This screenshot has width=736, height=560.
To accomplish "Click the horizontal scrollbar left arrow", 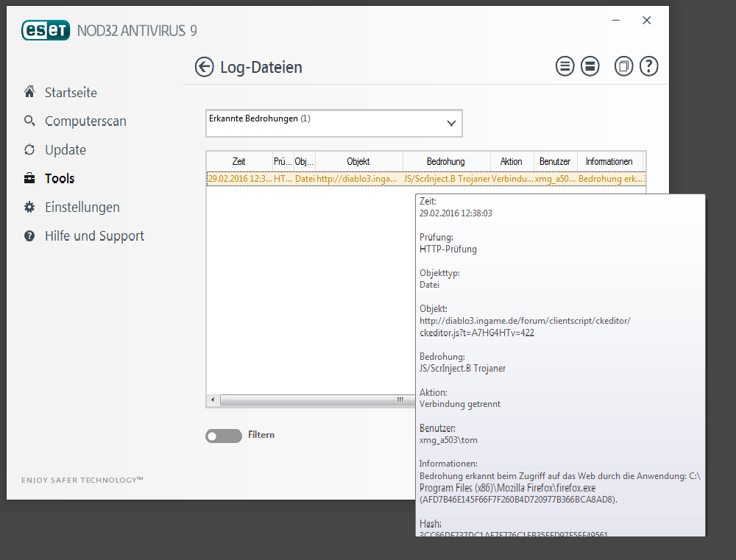I will click(213, 400).
